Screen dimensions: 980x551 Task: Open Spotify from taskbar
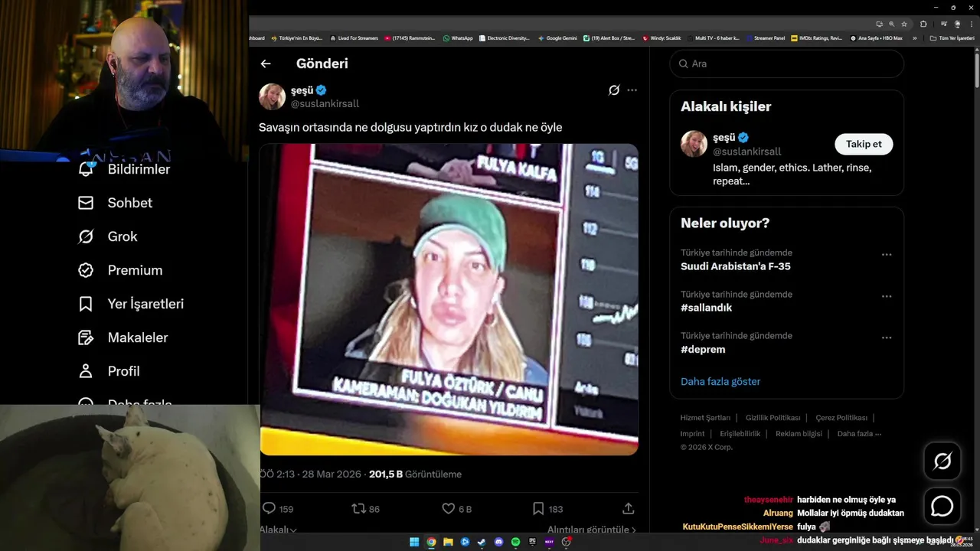(x=515, y=542)
